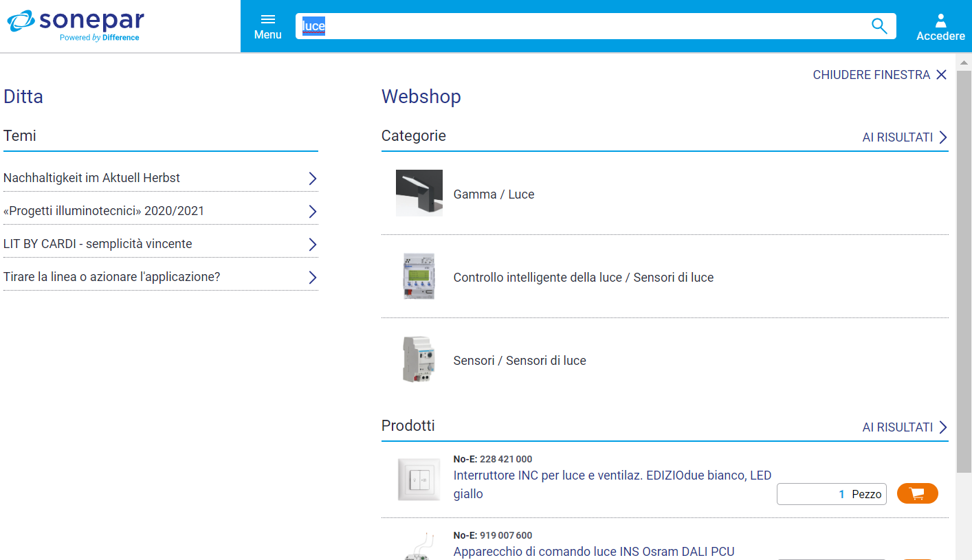
Task: Click chevron next to LIT BY CARDI
Action: click(x=313, y=245)
